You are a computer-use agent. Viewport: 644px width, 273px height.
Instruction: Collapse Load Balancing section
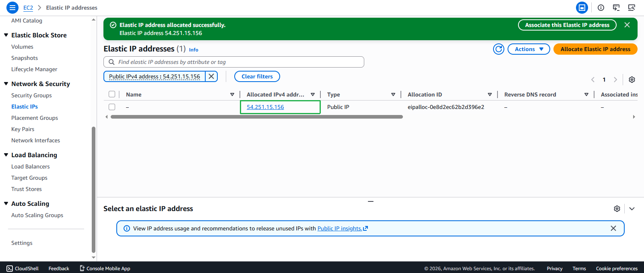point(6,155)
